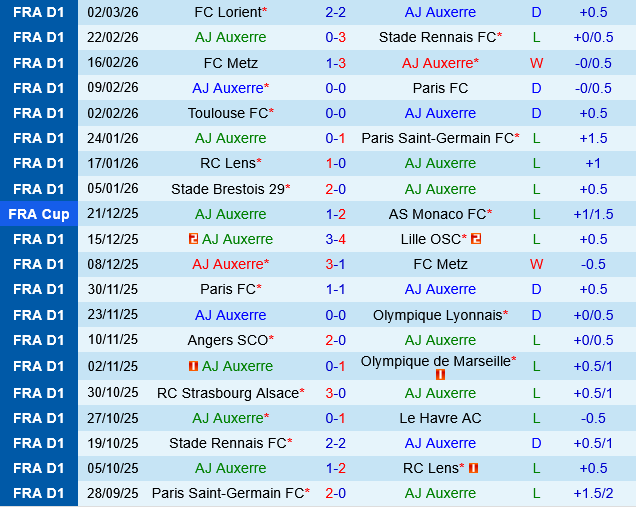
Task: Click Le Havre AC team name
Action: 440,418
